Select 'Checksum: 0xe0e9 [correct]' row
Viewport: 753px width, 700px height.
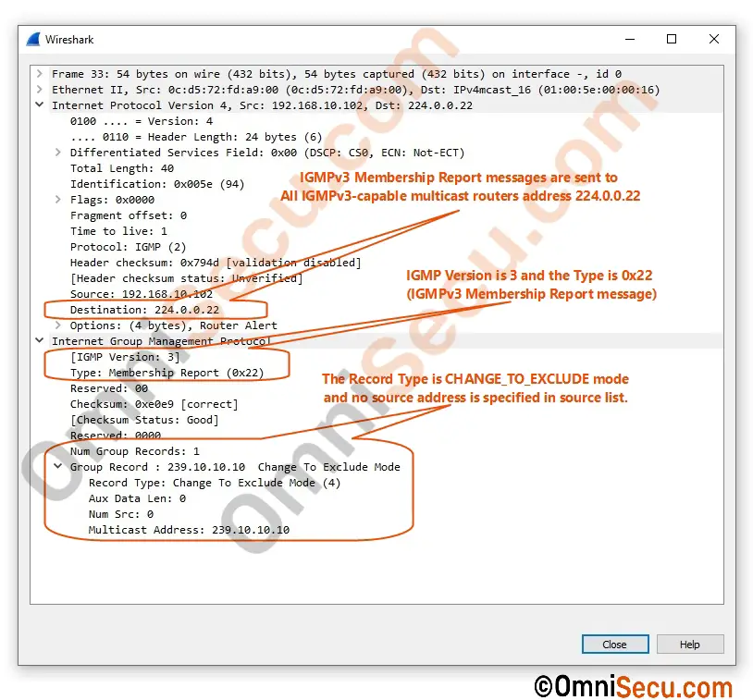tap(154, 404)
